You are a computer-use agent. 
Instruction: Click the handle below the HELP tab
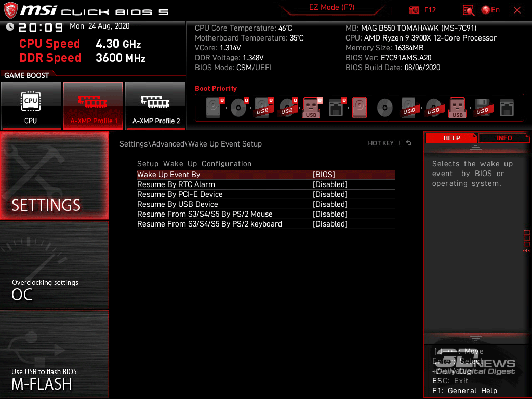(x=476, y=147)
